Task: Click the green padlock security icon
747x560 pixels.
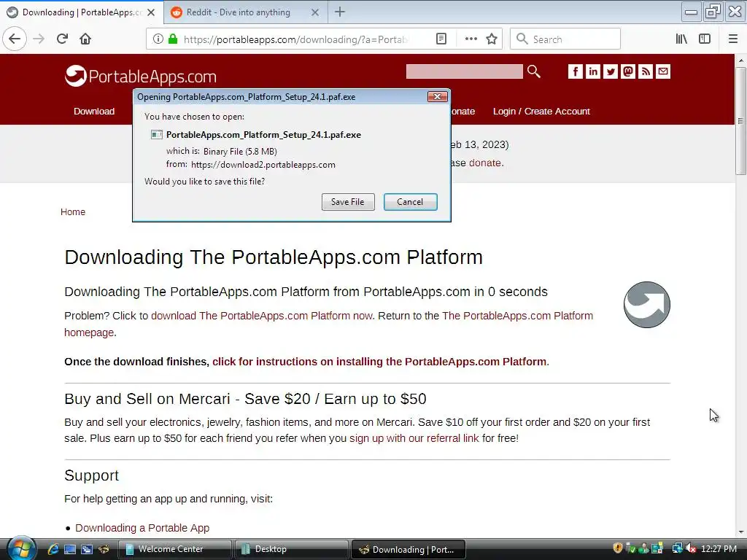Action: (172, 39)
